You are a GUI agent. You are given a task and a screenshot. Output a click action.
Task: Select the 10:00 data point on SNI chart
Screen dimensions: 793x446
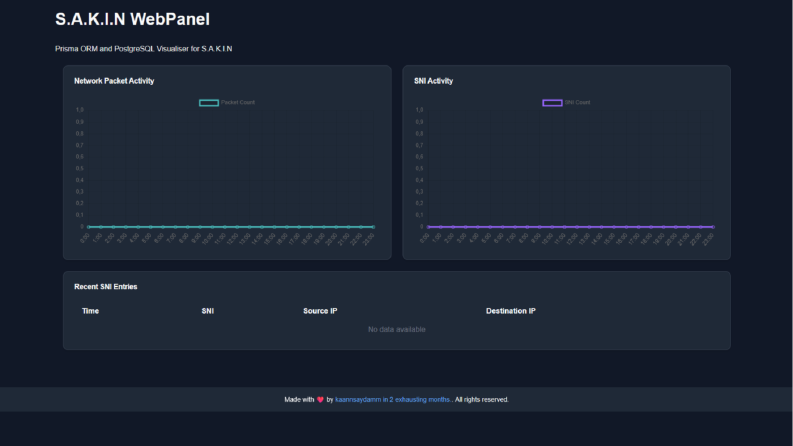tap(552, 227)
